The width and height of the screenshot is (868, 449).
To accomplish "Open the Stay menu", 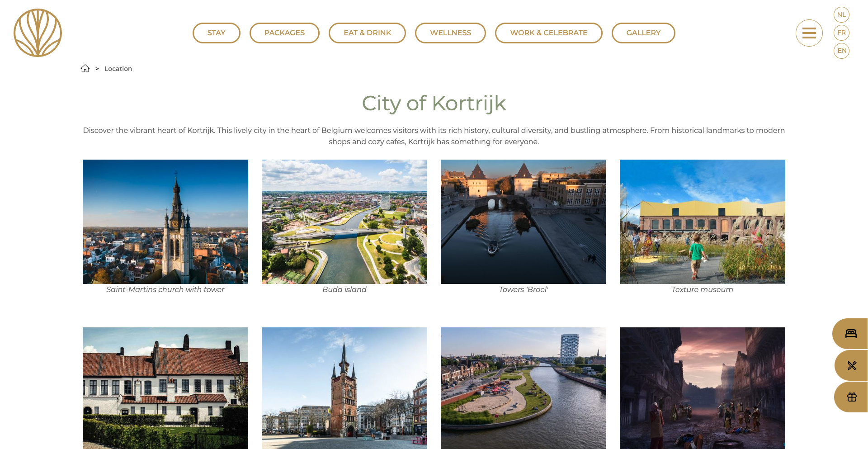I will 216,33.
